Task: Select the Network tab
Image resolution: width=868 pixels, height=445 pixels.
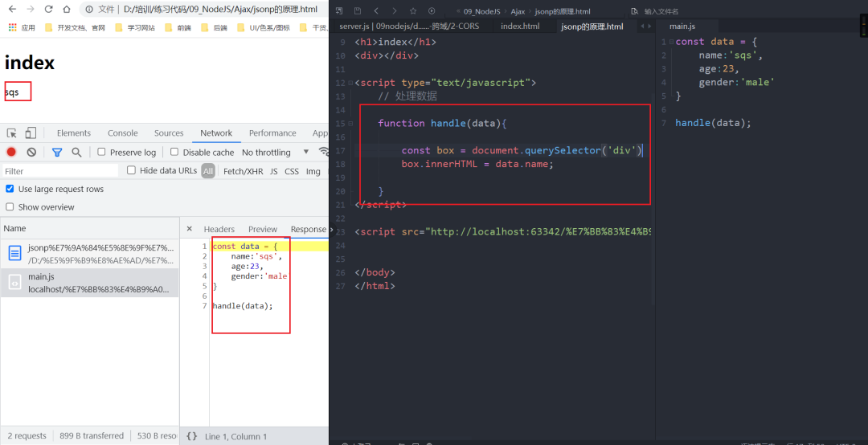Action: (216, 133)
